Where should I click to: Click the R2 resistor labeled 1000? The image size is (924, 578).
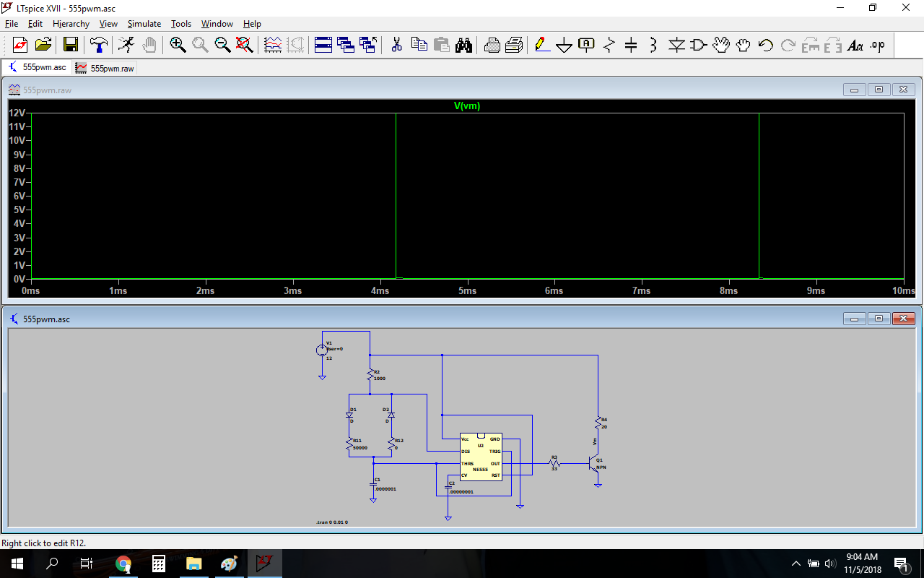(370, 375)
